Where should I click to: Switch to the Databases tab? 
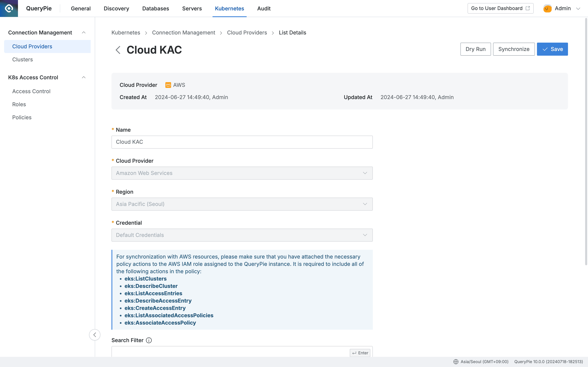[156, 8]
